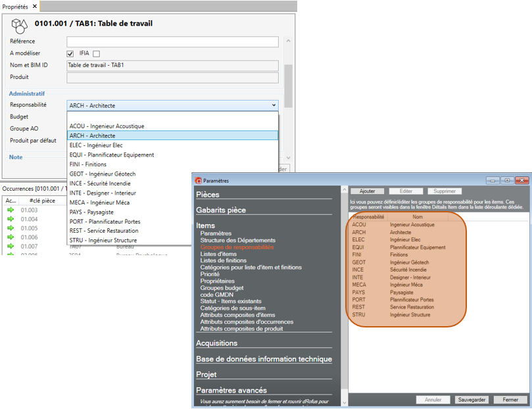This screenshot has height=409, width=532.
Task: Choose 'ELEC - Ingénieur Elec' from the list
Action: pyautogui.click(x=96, y=145)
